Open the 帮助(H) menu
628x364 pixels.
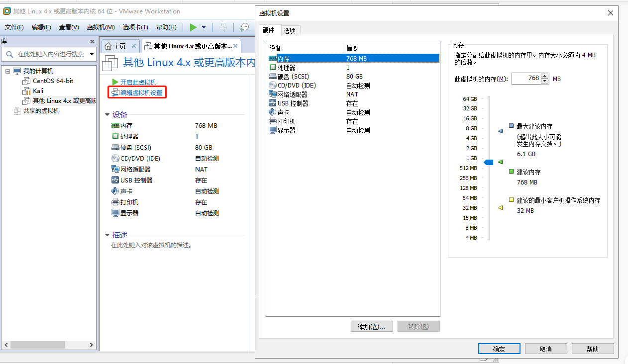[166, 27]
